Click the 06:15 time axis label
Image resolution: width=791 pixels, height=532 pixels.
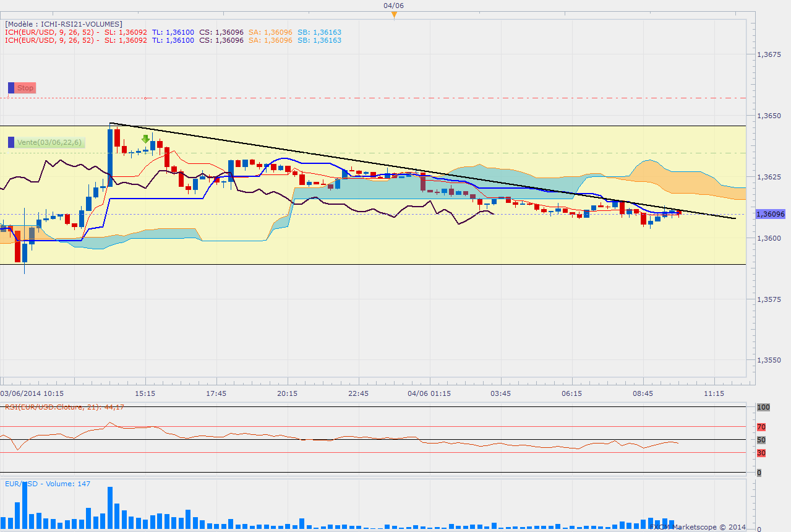(572, 393)
